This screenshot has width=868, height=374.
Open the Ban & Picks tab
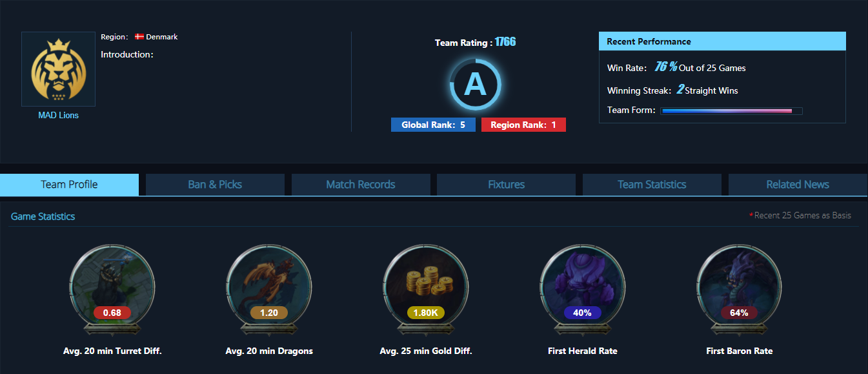[x=215, y=185]
